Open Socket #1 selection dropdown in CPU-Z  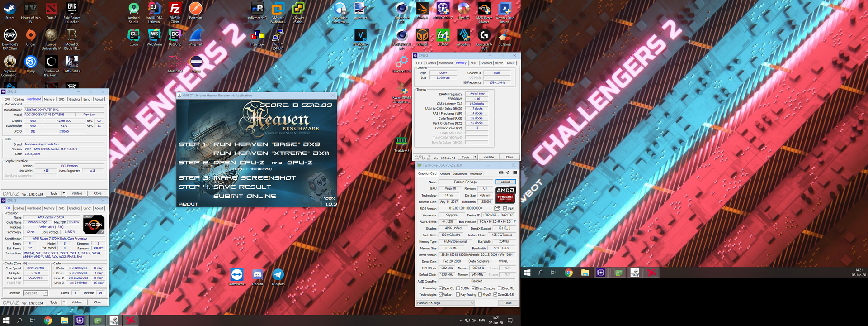(x=35, y=293)
